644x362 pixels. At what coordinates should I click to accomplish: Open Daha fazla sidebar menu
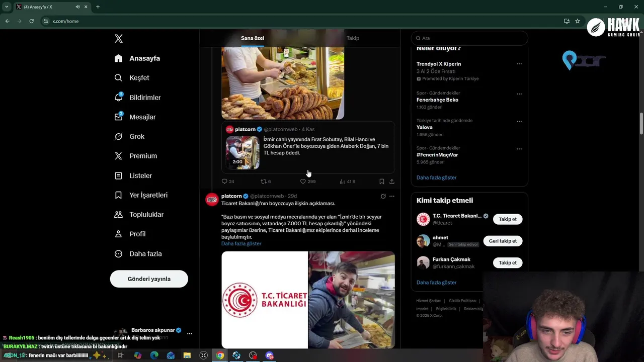(x=138, y=254)
